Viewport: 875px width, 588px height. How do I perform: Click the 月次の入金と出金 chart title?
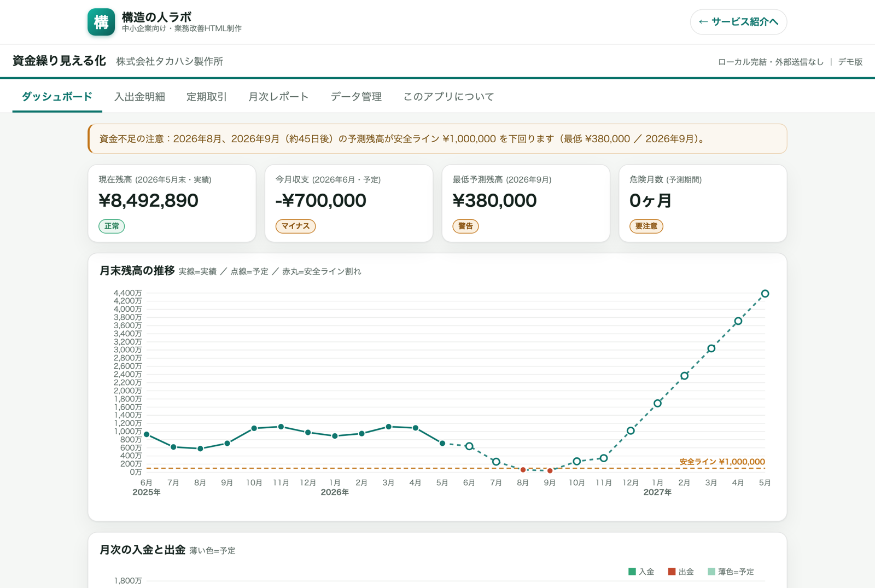(142, 550)
